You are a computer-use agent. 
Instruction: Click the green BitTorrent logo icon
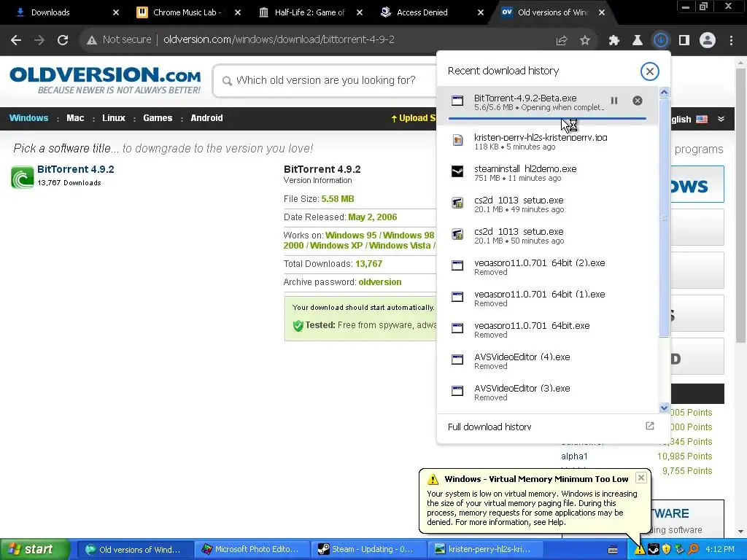22,176
